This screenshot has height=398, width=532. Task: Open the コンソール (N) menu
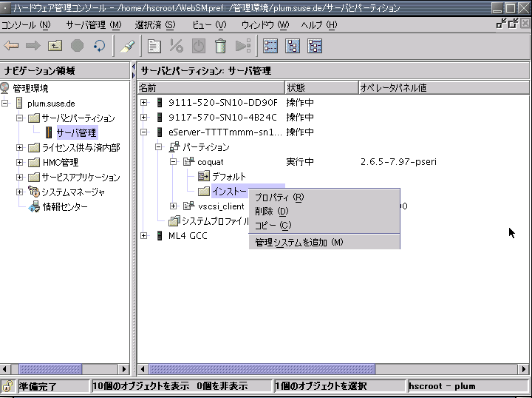26,25
